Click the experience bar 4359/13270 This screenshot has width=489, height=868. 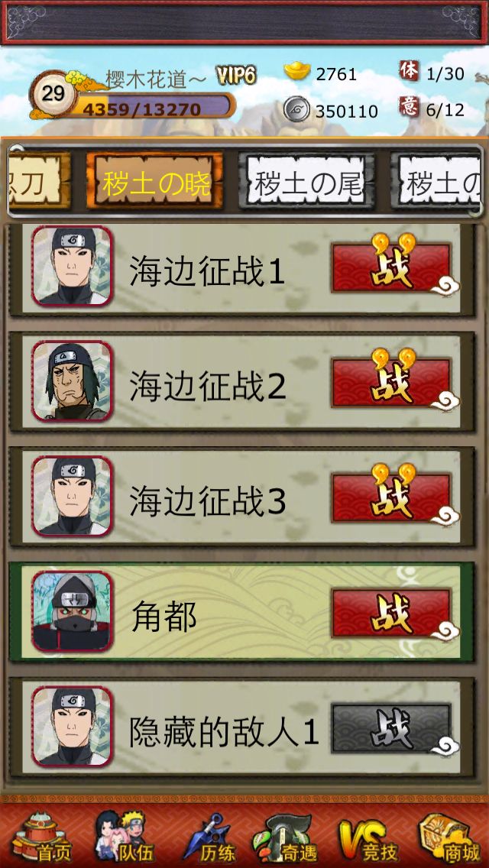pos(151,106)
